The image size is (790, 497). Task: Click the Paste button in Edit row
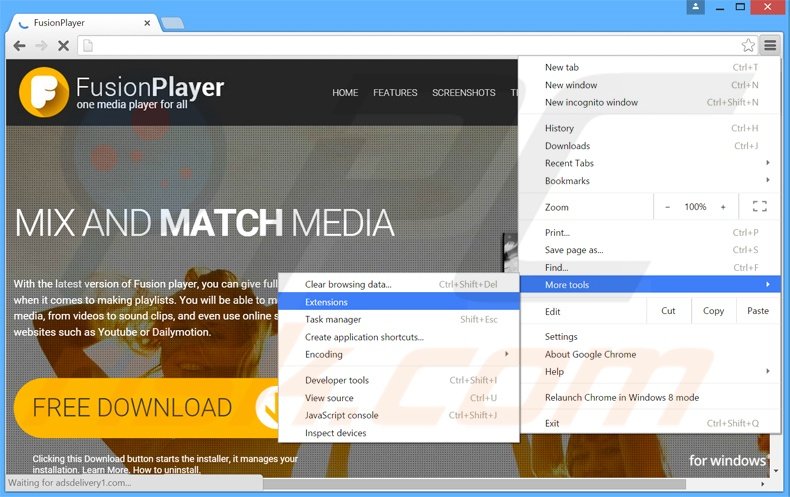pos(758,311)
